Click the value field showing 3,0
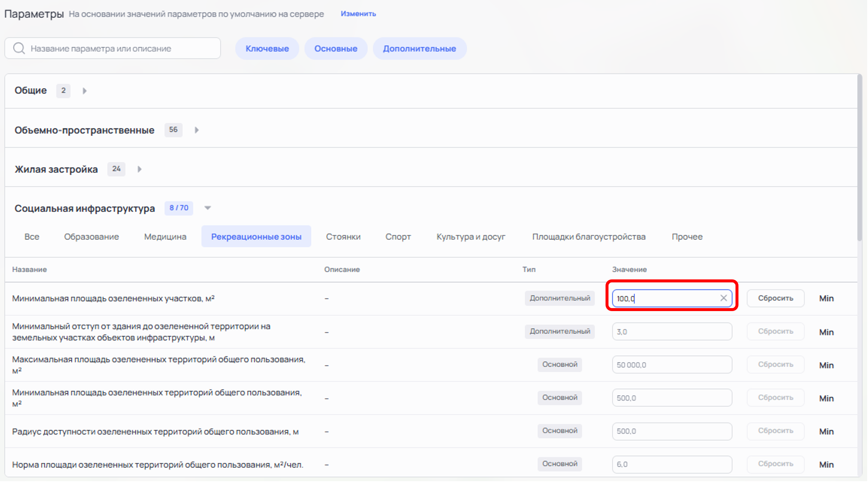Image resolution: width=868 pixels, height=482 pixels. click(x=671, y=332)
